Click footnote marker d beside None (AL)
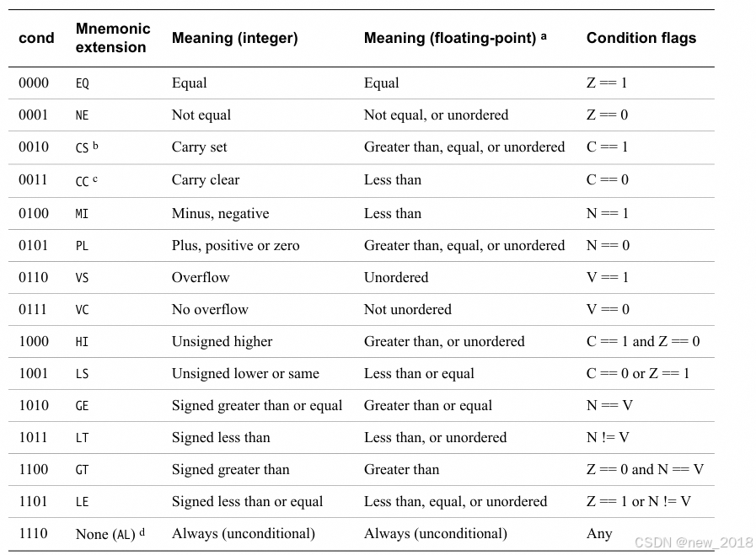The image size is (756, 555). tap(142, 531)
